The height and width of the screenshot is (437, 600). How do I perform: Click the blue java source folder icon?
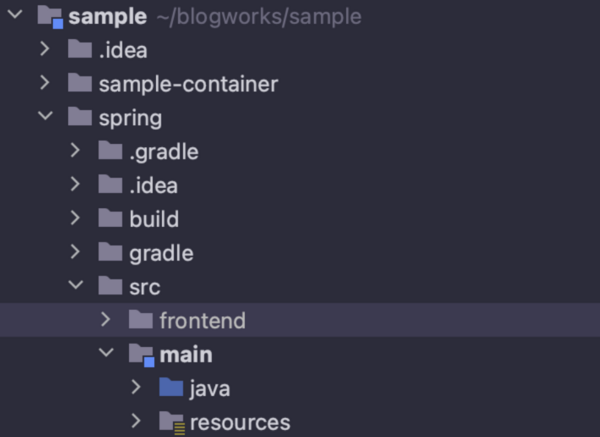point(171,387)
